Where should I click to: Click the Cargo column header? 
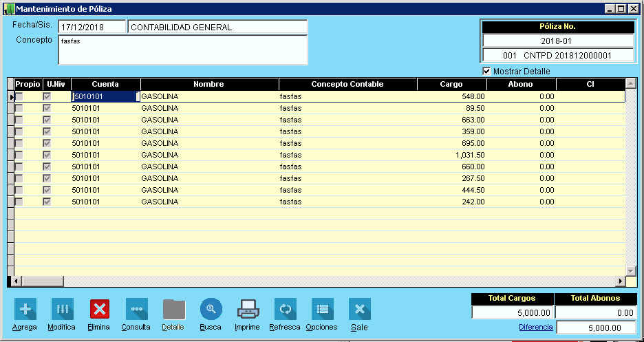pos(451,84)
